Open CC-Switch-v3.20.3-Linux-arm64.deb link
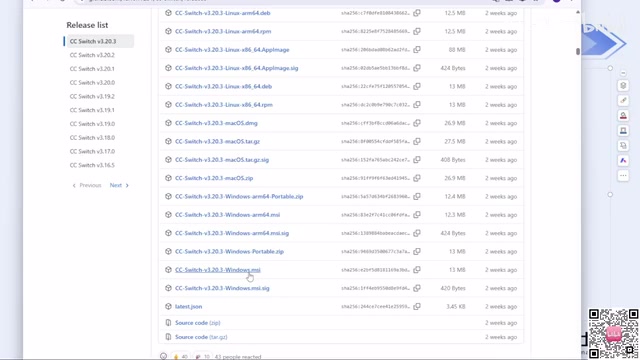Viewport: 640px width, 360px height. [222, 13]
